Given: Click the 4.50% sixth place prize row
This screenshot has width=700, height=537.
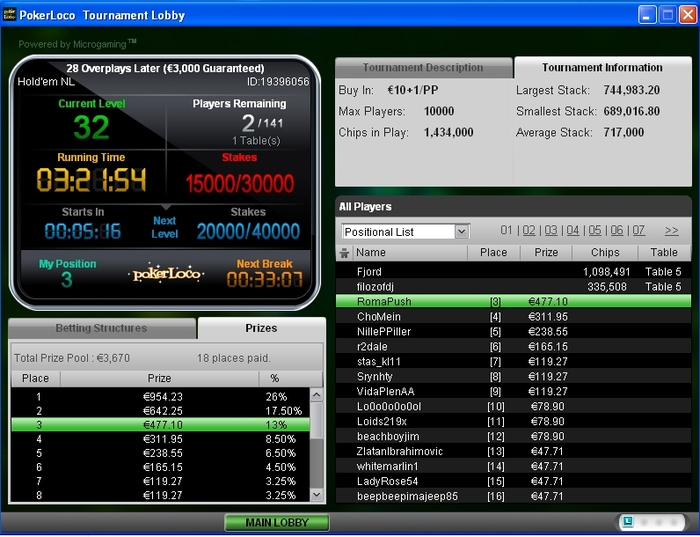Looking at the screenshot, I should [x=161, y=467].
